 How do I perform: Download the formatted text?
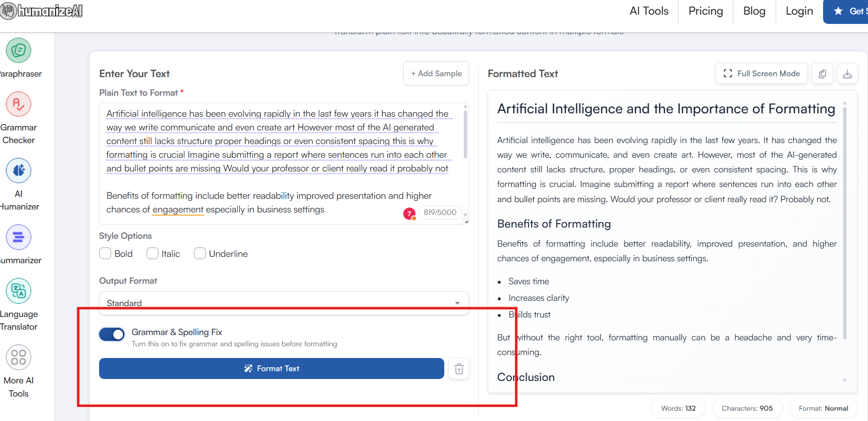click(847, 74)
